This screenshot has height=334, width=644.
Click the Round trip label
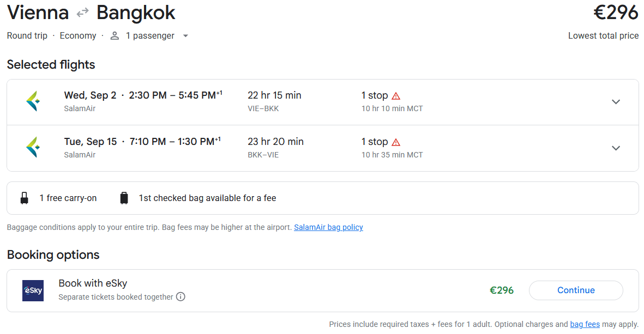point(27,36)
